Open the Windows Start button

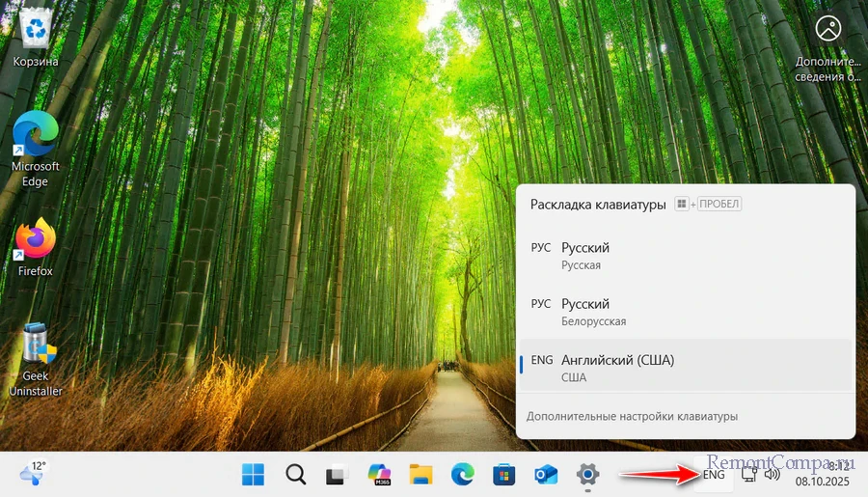(x=254, y=474)
